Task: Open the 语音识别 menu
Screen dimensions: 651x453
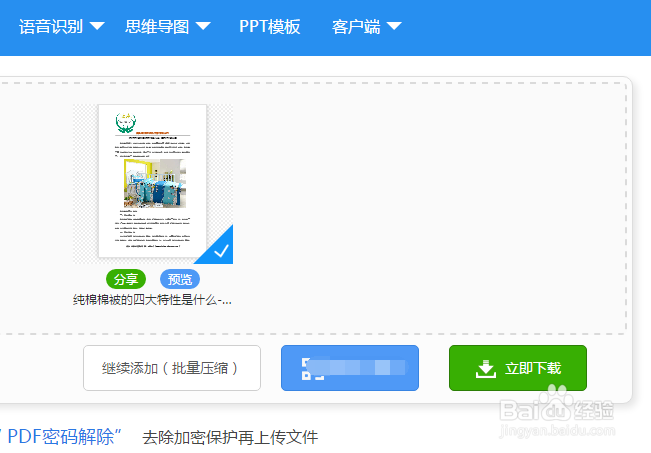Action: (51, 27)
